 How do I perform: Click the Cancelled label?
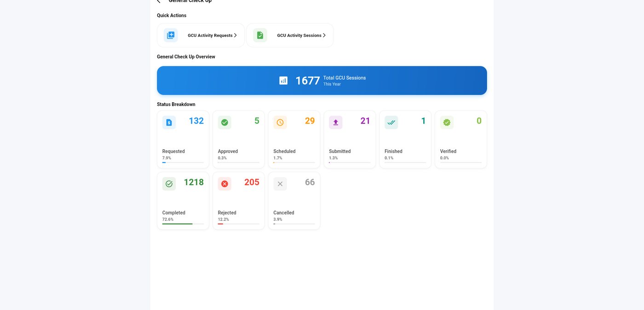(284, 213)
